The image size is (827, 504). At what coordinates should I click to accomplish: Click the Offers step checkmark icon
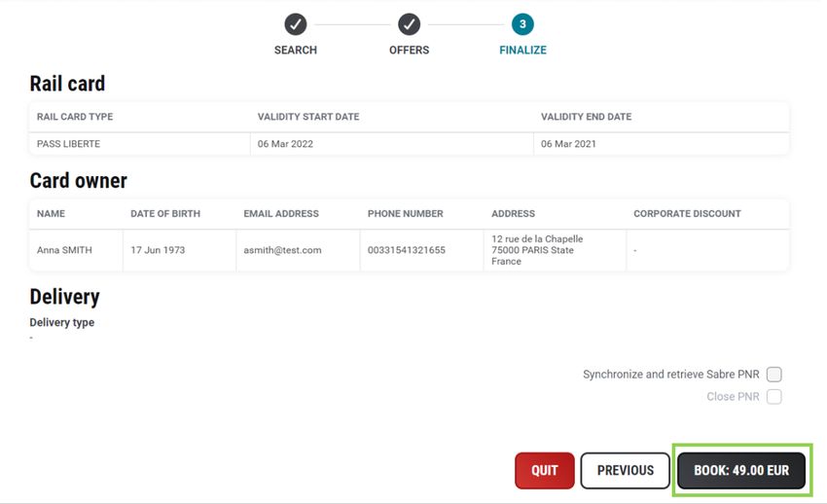[x=410, y=24]
